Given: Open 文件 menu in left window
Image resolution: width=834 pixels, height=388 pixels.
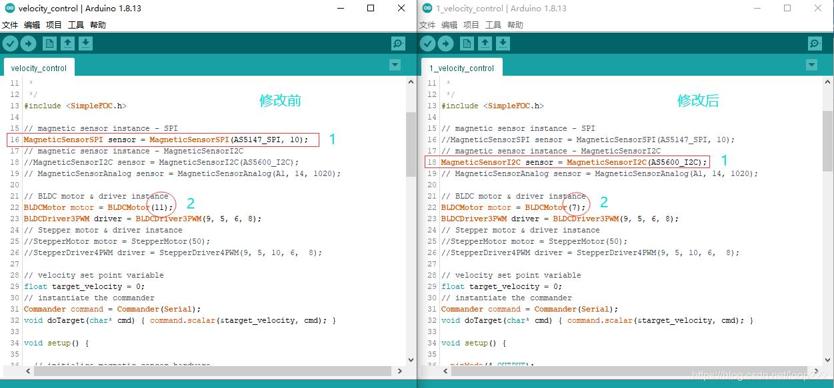Looking at the screenshot, I should point(10,25).
